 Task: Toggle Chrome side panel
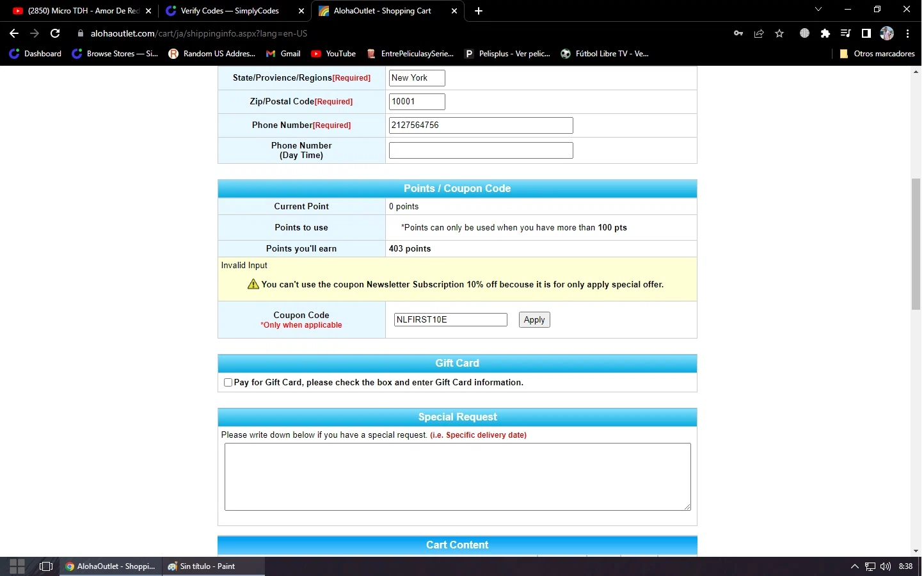866,33
